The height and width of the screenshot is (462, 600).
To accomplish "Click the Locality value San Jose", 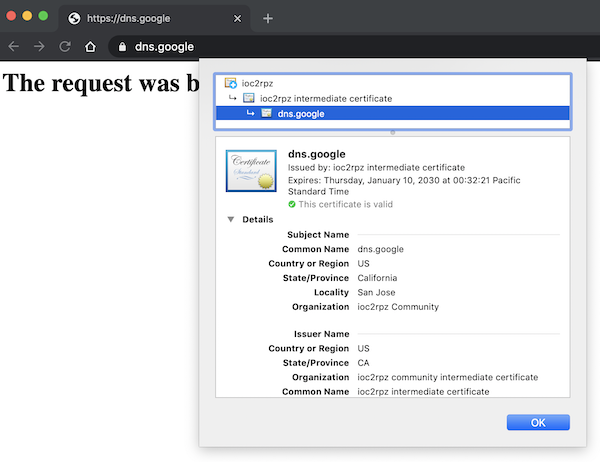I will pyautogui.click(x=376, y=292).
